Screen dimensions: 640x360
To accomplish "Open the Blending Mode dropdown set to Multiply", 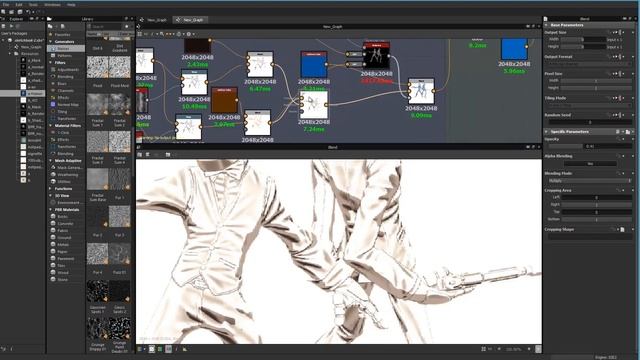I will coord(590,180).
